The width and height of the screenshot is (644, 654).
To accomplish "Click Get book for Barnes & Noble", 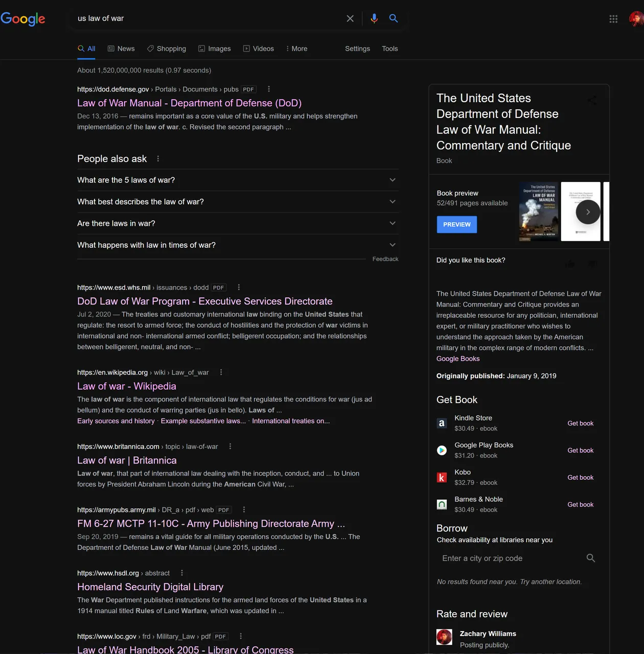I will 581,504.
